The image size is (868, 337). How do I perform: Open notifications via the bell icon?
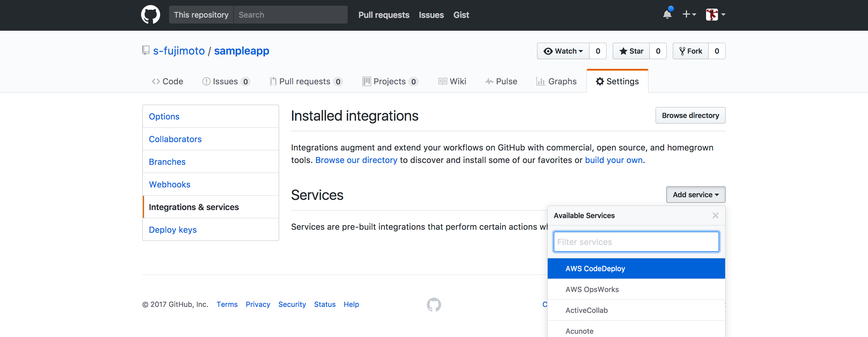pyautogui.click(x=667, y=15)
